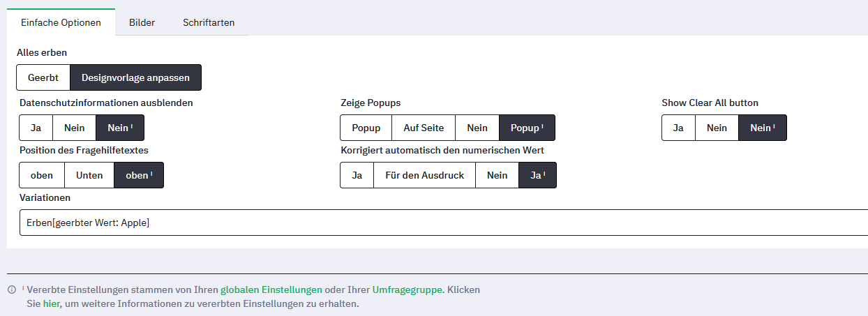Screen dimensions: 868x316
Task: Set Fragehilfetext position to Unten
Action: 89,175
